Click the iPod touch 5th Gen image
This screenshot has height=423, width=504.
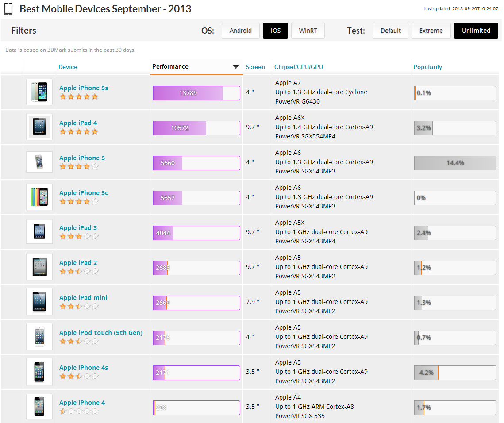click(39, 337)
